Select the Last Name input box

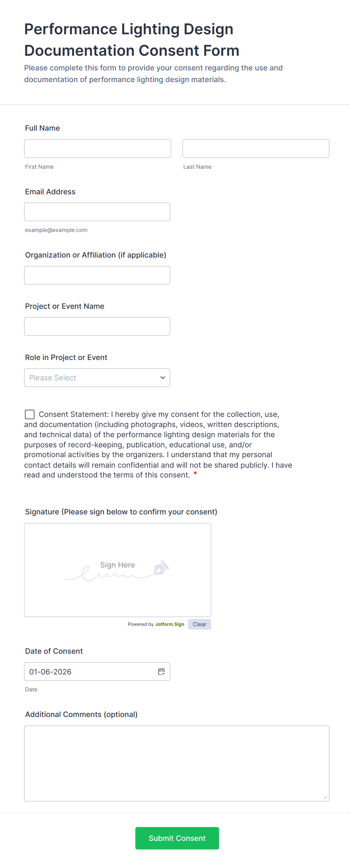tap(255, 148)
